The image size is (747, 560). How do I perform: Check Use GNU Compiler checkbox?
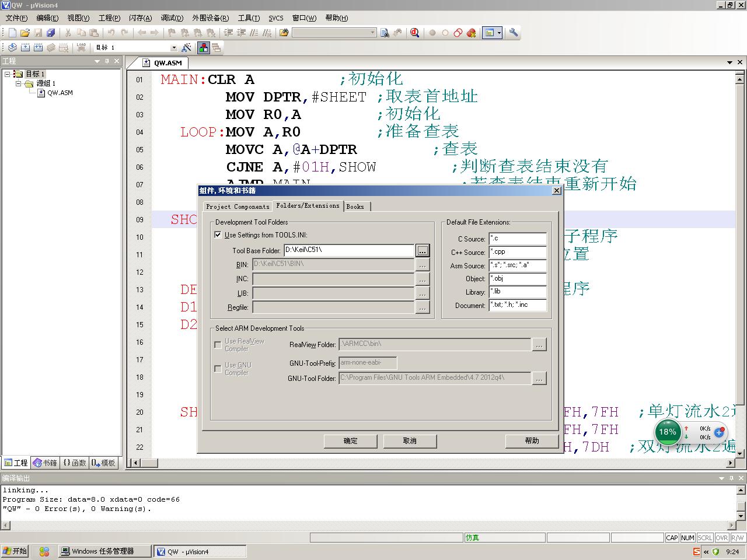pyautogui.click(x=218, y=369)
